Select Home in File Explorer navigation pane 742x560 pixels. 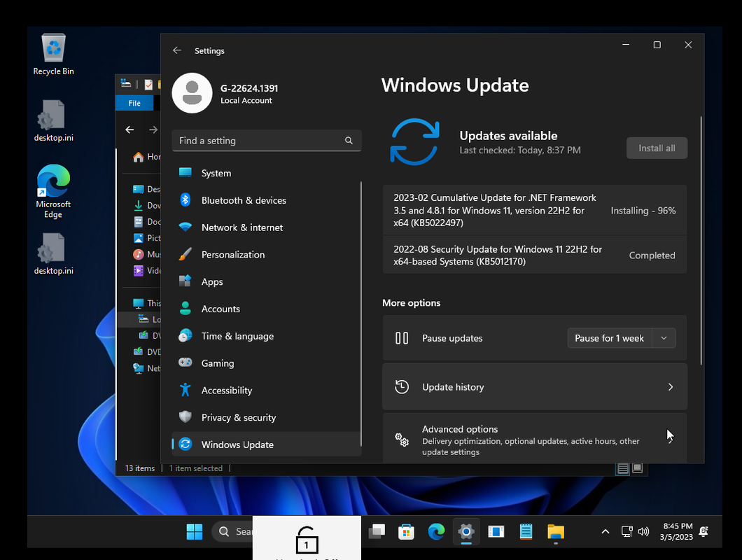[x=147, y=157]
